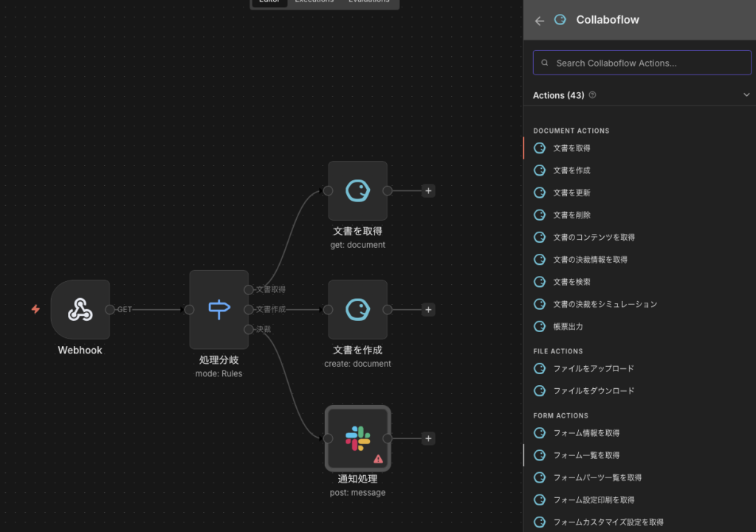Select the 処理分岐 switch node
756x532 pixels.
pos(219,310)
